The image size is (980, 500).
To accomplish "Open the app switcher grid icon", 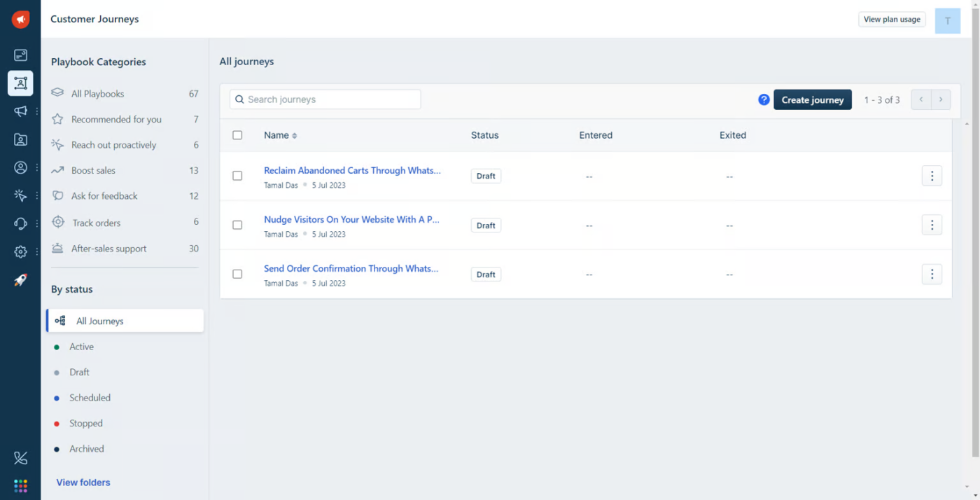I will [x=20, y=485].
